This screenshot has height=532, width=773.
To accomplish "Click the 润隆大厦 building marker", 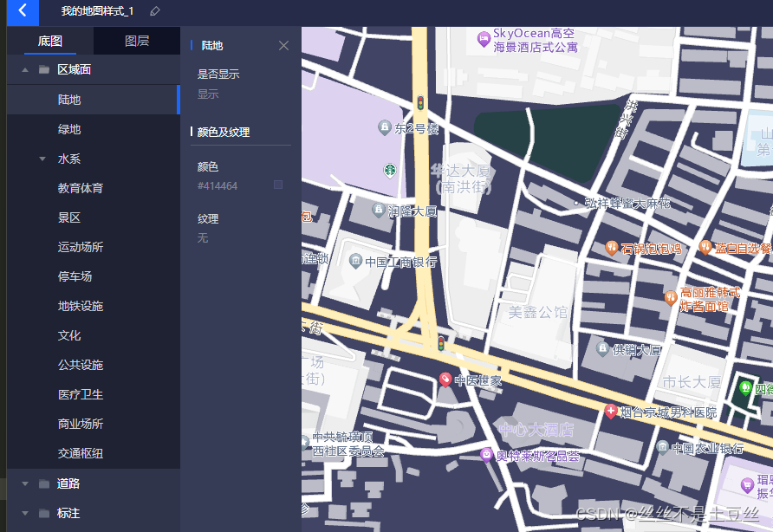I will [378, 210].
